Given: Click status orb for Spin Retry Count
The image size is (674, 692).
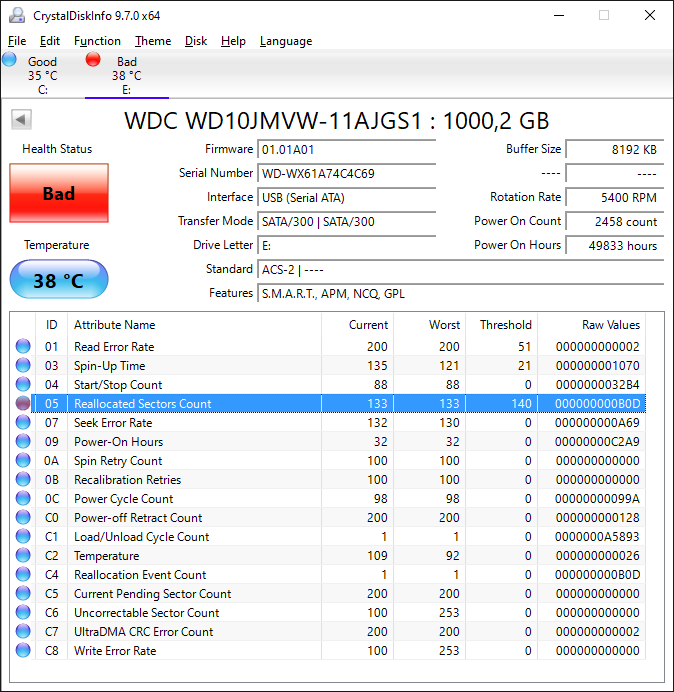Looking at the screenshot, I should click(x=23, y=460).
